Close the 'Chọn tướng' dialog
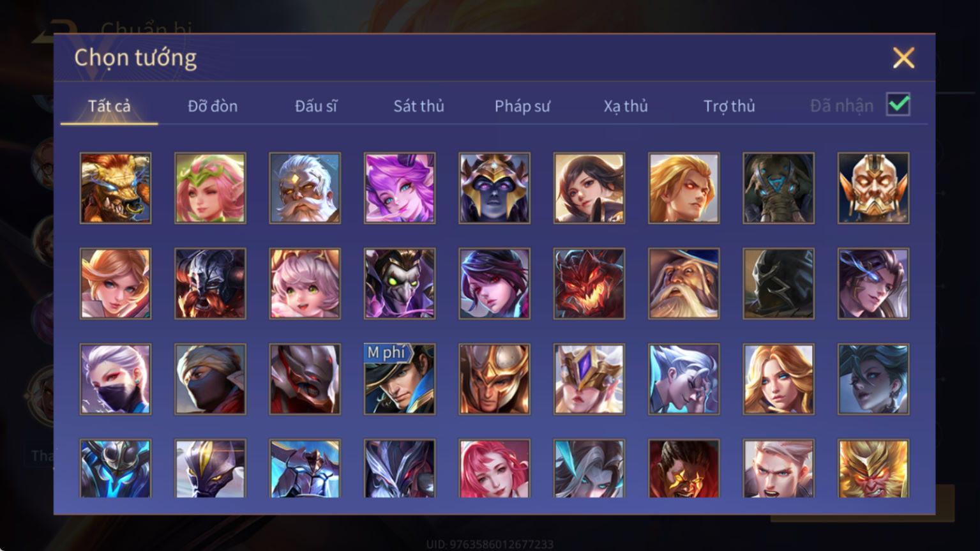Image resolution: width=980 pixels, height=551 pixels. (903, 58)
